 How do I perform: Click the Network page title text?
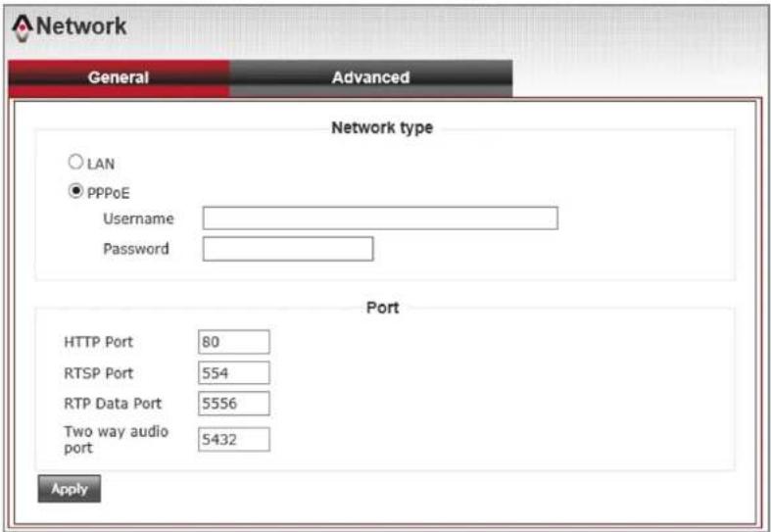pyautogui.click(x=81, y=26)
